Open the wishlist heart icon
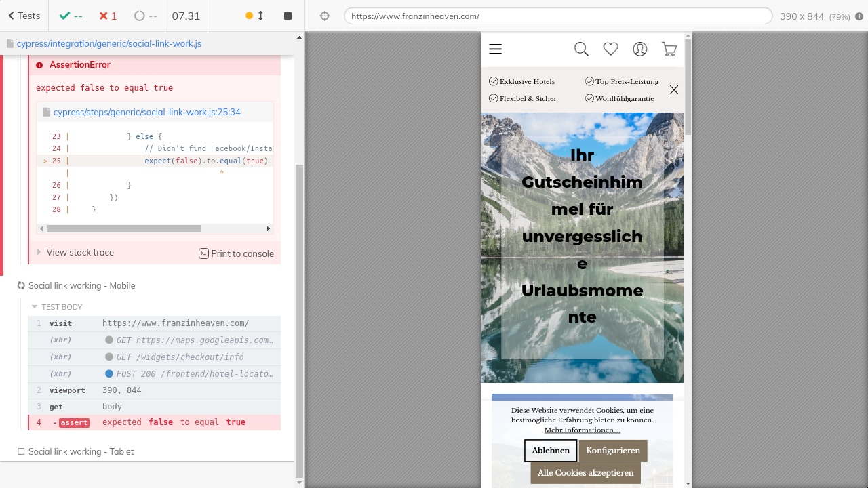The image size is (868, 488). coord(610,49)
